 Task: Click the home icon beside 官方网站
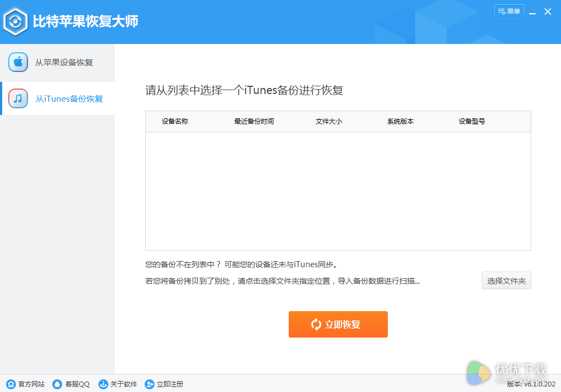[x=11, y=384]
